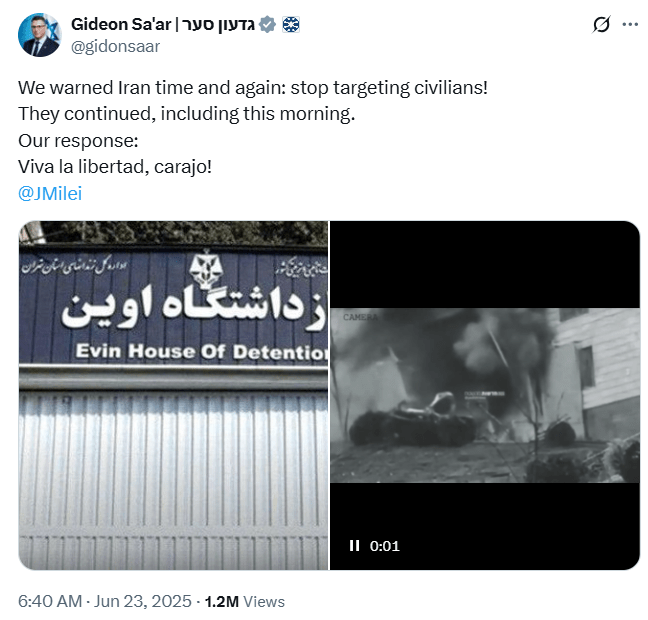Pause the playing video
The width and height of the screenshot is (648, 620).
(354, 546)
